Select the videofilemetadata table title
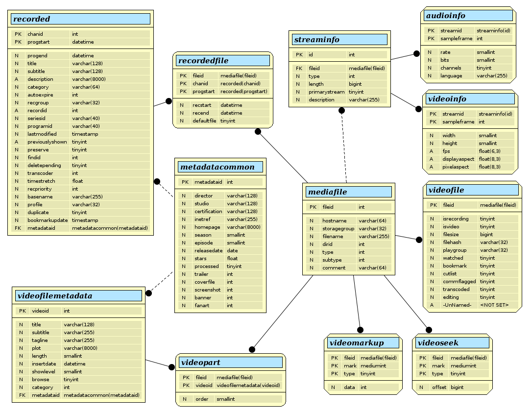Viewport: 532px width, 413px height. tap(78, 296)
